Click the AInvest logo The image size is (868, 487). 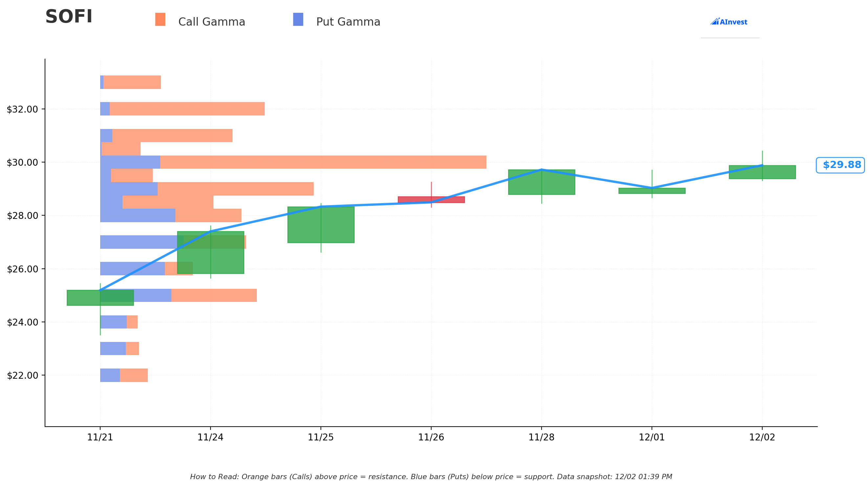tap(729, 22)
